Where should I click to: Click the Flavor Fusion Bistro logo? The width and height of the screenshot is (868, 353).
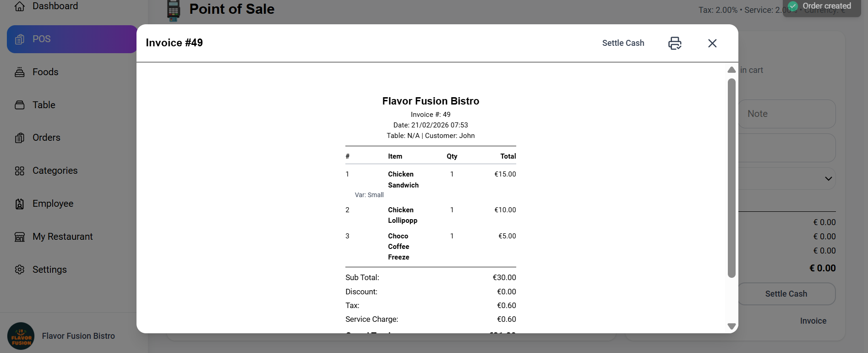21,336
